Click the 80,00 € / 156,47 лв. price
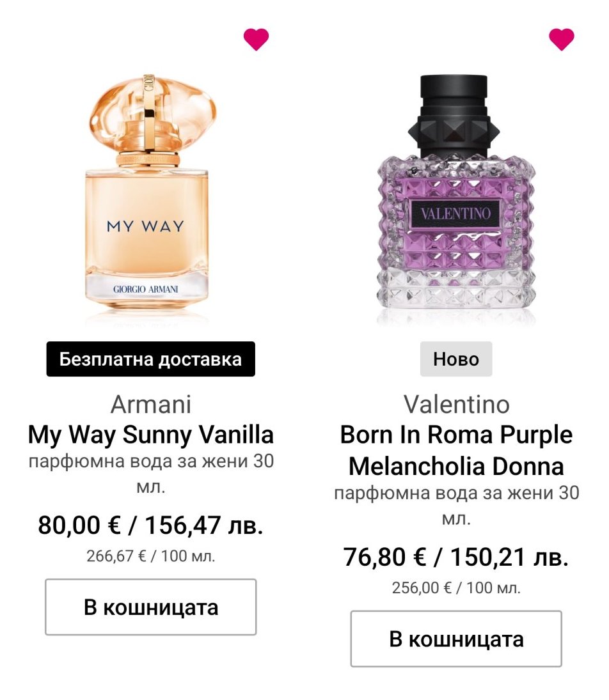 coord(151,525)
